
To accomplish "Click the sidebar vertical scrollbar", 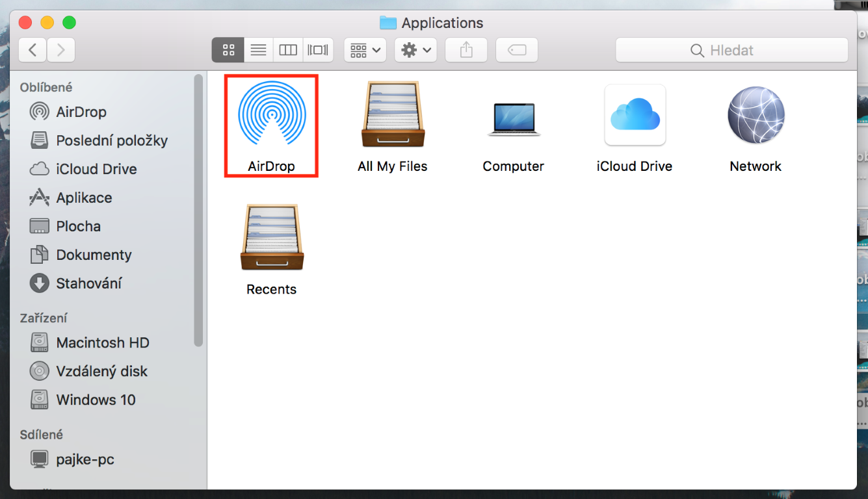I will click(x=198, y=211).
